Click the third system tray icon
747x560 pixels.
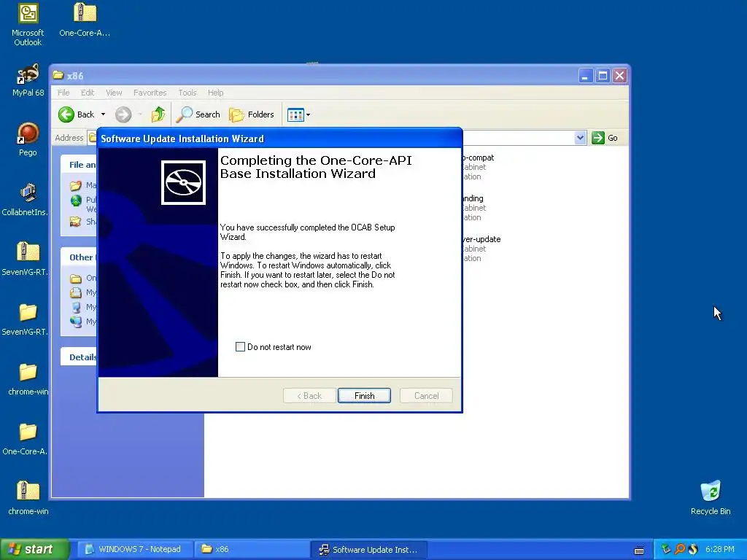pyautogui.click(x=693, y=549)
